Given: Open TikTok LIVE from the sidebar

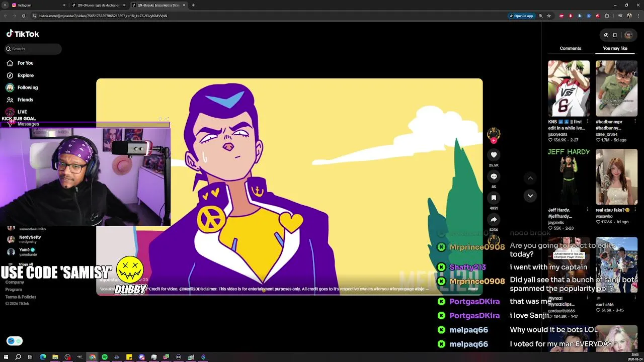Looking at the screenshot, I should [17, 112].
